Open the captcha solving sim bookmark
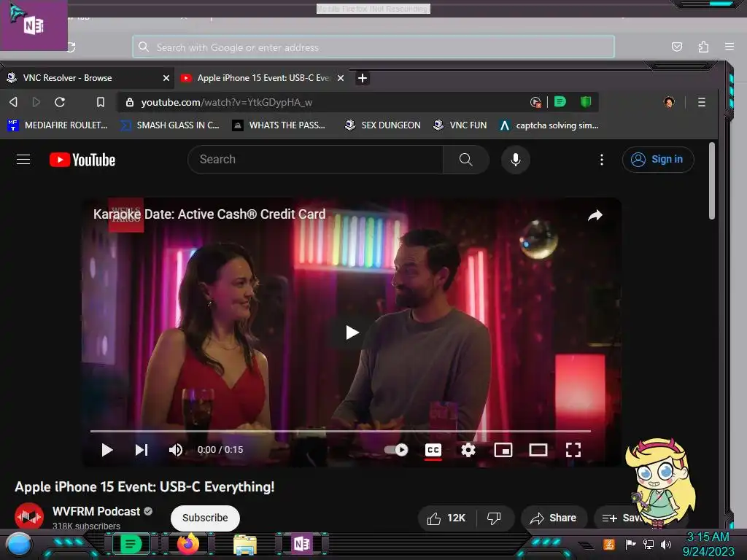Viewport: 747px width, 560px height. pos(549,125)
